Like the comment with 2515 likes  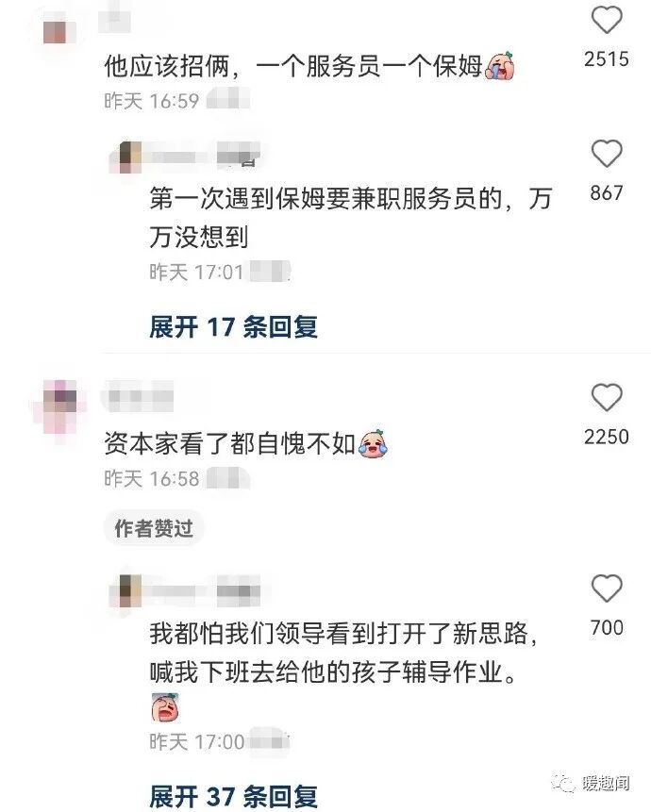click(607, 20)
